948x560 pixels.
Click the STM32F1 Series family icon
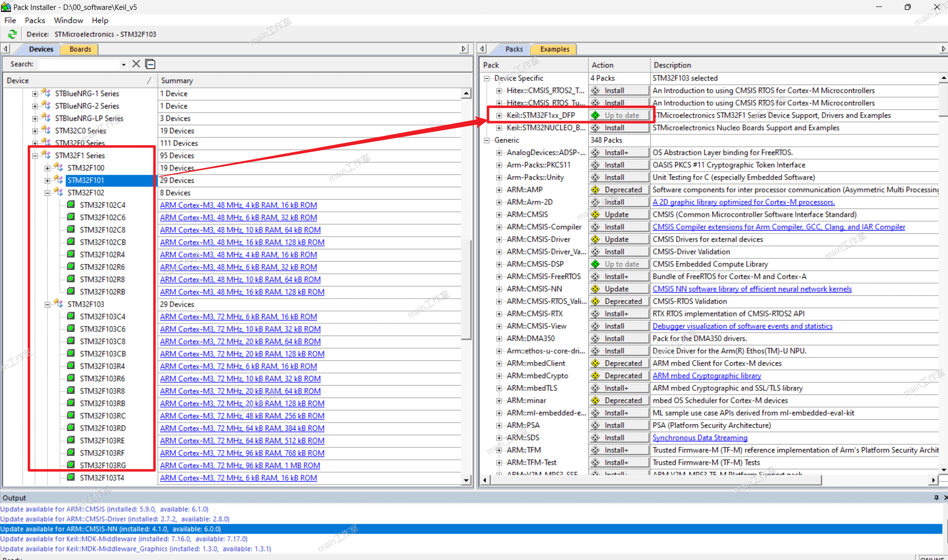(x=46, y=155)
